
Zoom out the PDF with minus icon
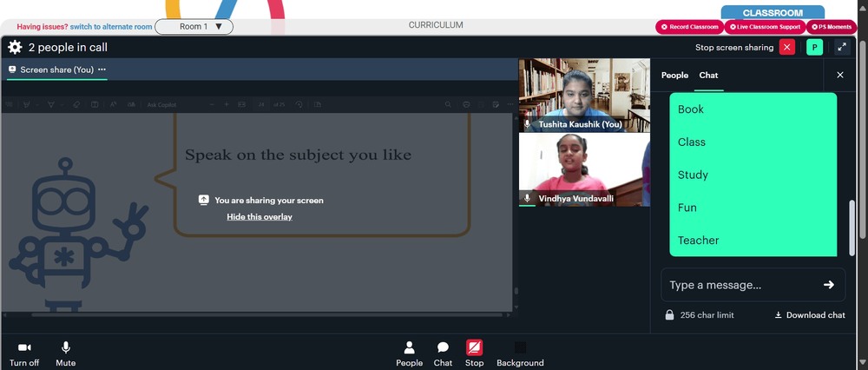tap(212, 104)
